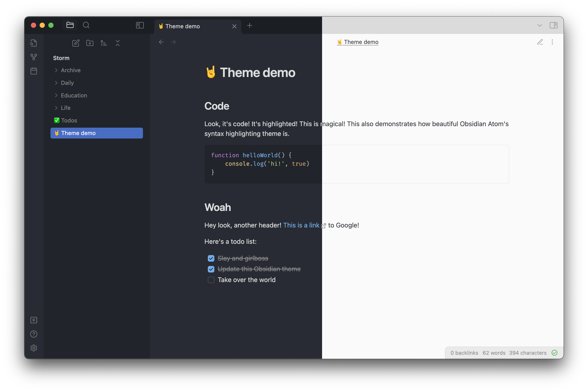The width and height of the screenshot is (588, 391).
Task: Click the 0 backlinks status bar item
Action: pyautogui.click(x=464, y=353)
